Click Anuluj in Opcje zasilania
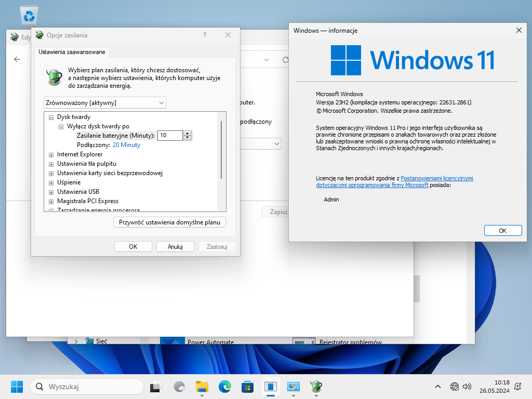The width and height of the screenshot is (532, 399). pyautogui.click(x=175, y=247)
